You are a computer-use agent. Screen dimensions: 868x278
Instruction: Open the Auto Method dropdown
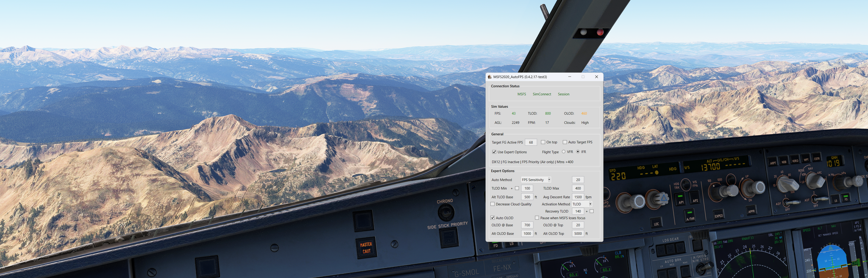point(536,180)
